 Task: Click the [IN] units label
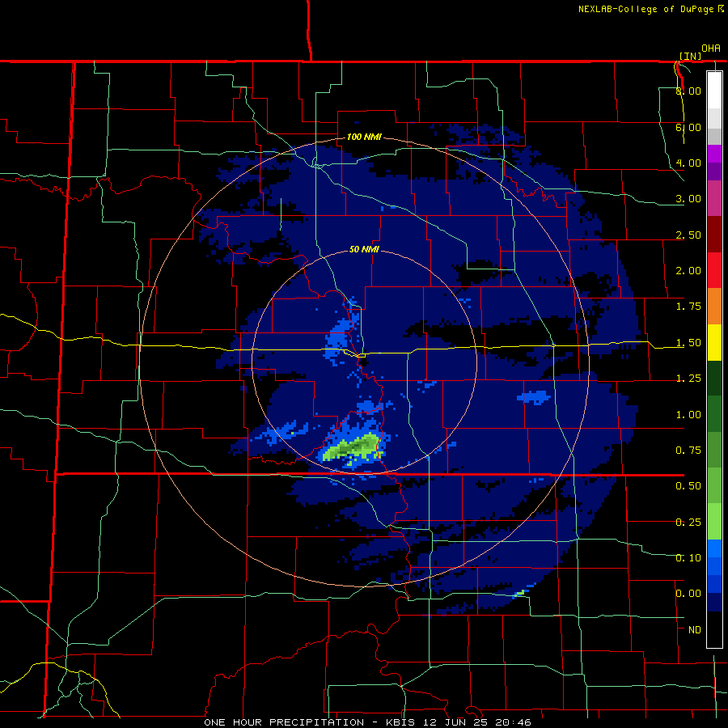pos(691,56)
